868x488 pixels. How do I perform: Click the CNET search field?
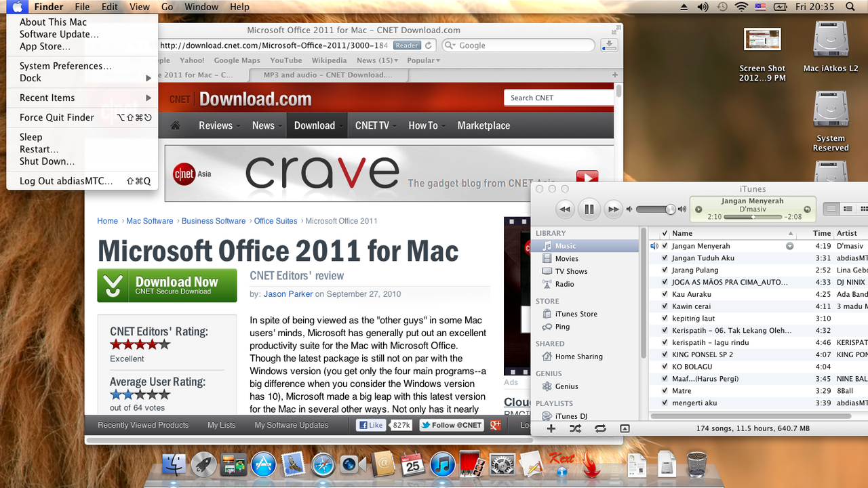(559, 98)
